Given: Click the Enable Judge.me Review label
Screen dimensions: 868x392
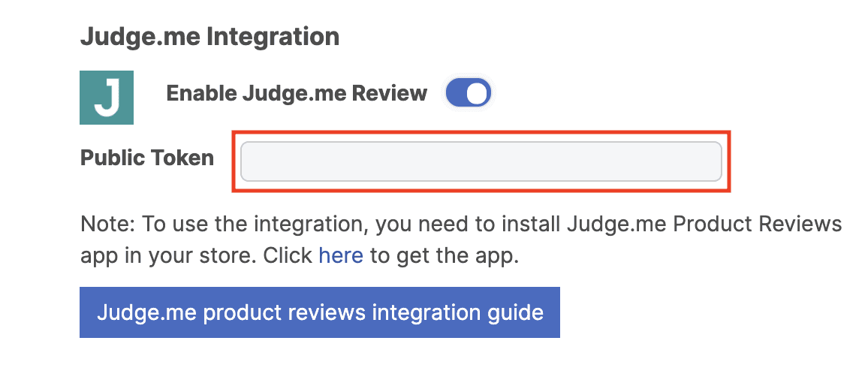Looking at the screenshot, I should tap(297, 94).
